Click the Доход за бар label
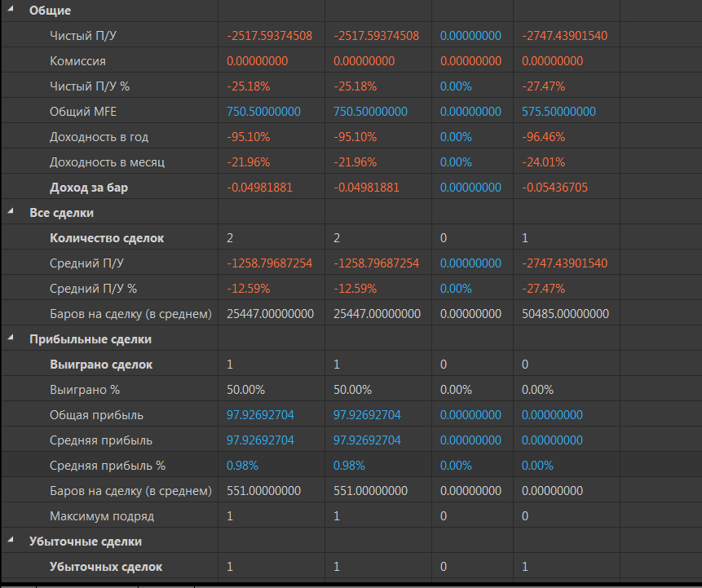 click(89, 188)
